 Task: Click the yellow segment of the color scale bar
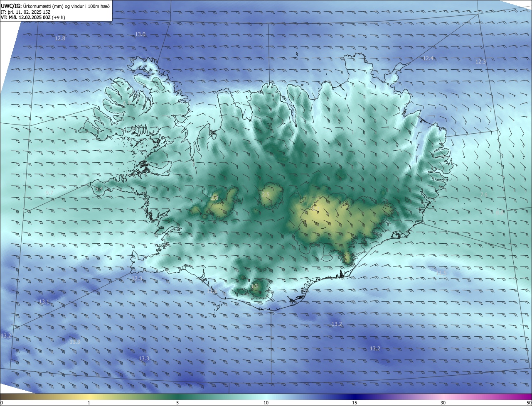click(x=89, y=396)
